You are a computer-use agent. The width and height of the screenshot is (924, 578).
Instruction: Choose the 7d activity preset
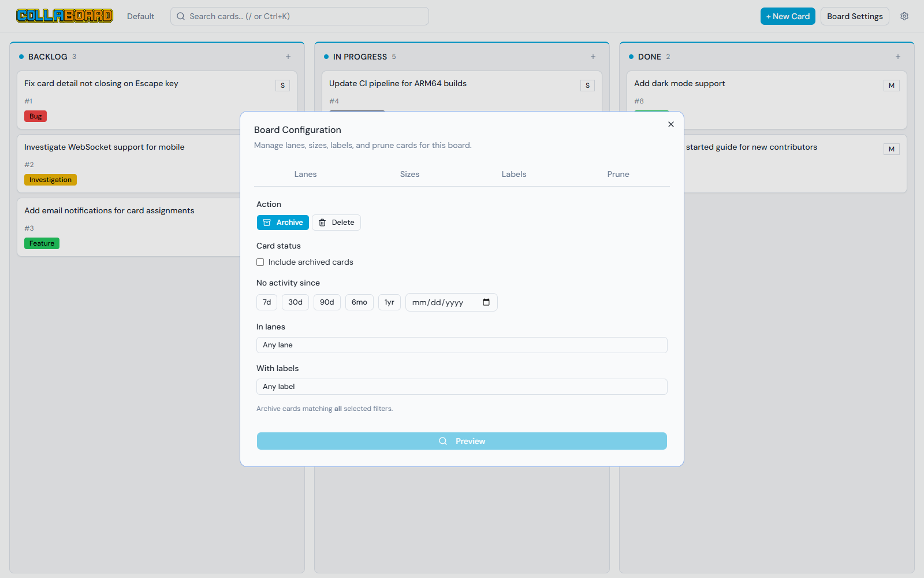267,302
